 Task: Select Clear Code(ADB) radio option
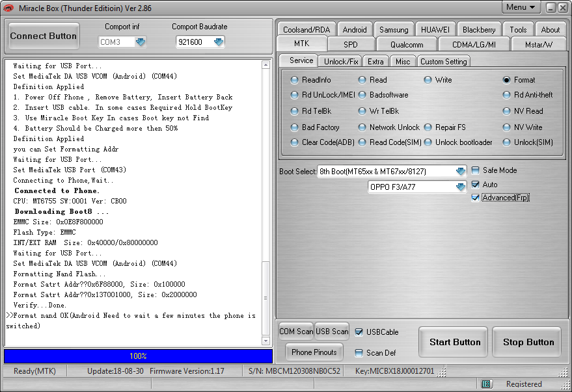click(x=294, y=142)
